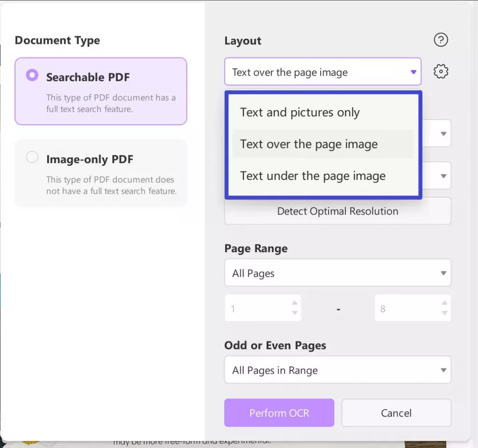Open the help question mark icon
This screenshot has height=448, width=478.
441,40
